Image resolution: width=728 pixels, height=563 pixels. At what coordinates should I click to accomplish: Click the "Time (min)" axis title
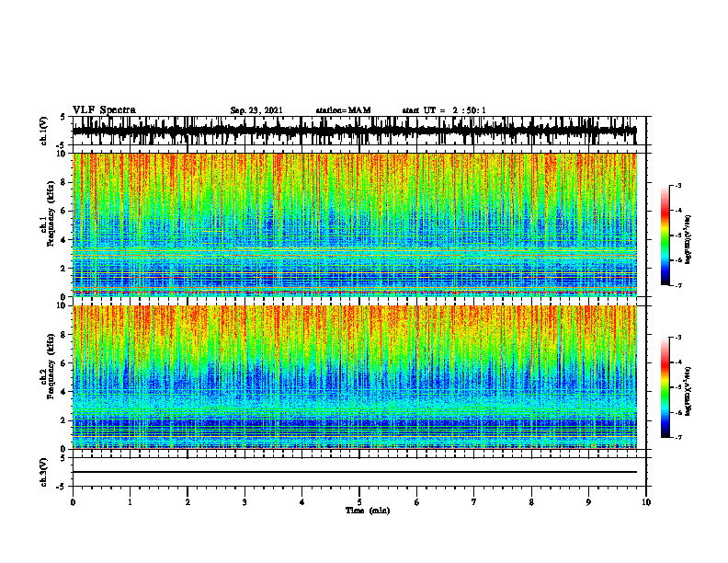coord(368,511)
